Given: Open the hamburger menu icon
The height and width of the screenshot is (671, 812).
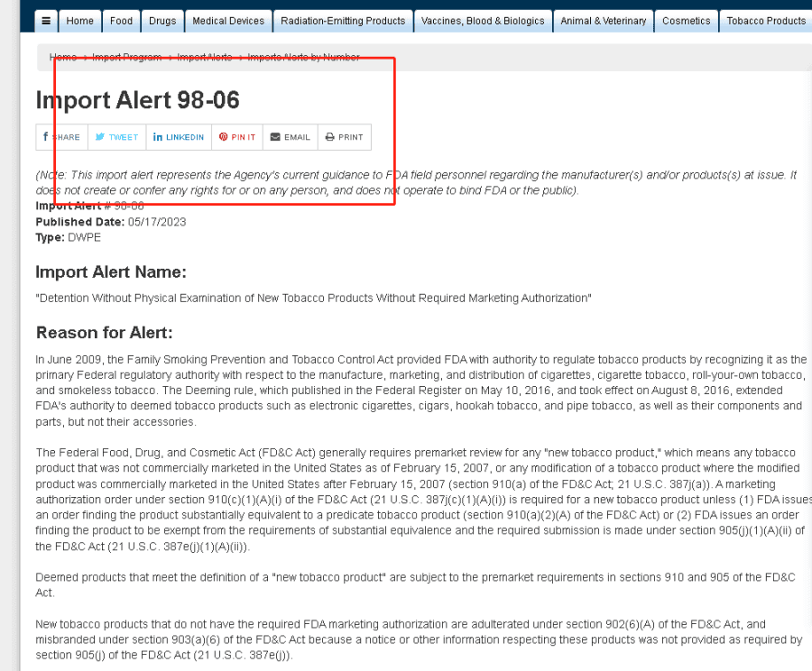Looking at the screenshot, I should click(x=46, y=21).
